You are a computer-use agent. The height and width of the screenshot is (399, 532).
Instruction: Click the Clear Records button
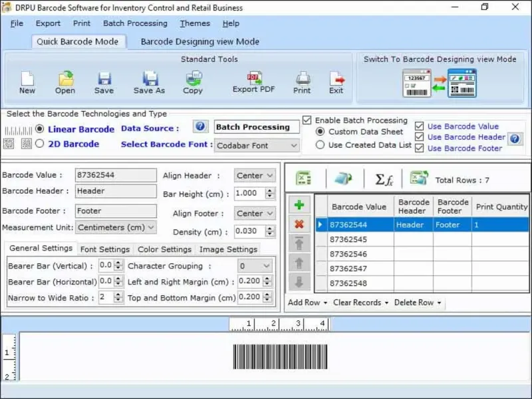360,303
